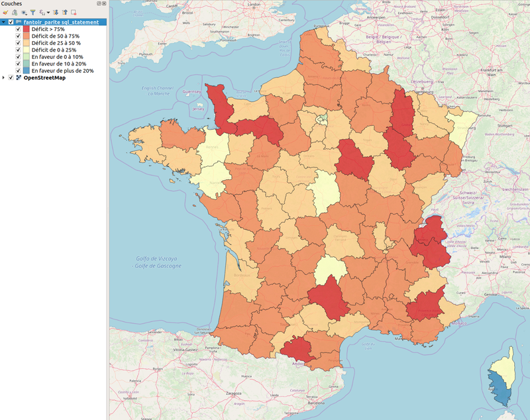Viewport: 530px width, 420px height.
Task: Uncheck the Déficit > 75% class
Action: click(x=18, y=29)
